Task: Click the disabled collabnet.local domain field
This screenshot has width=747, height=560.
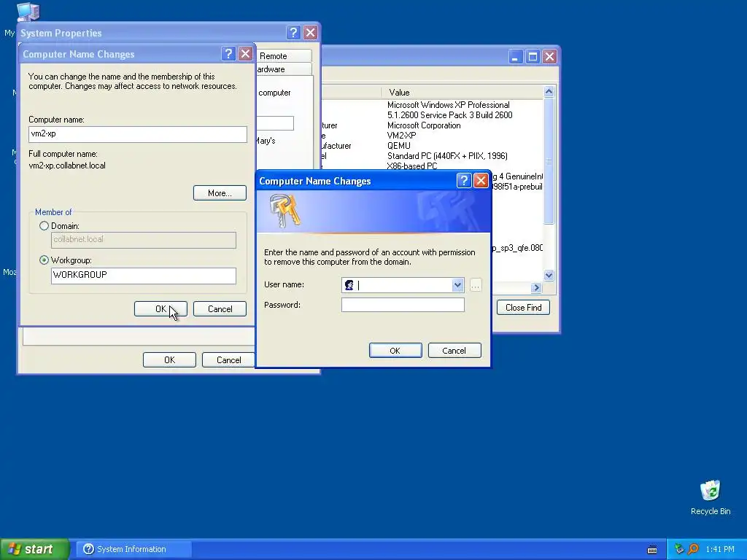Action: pos(144,239)
